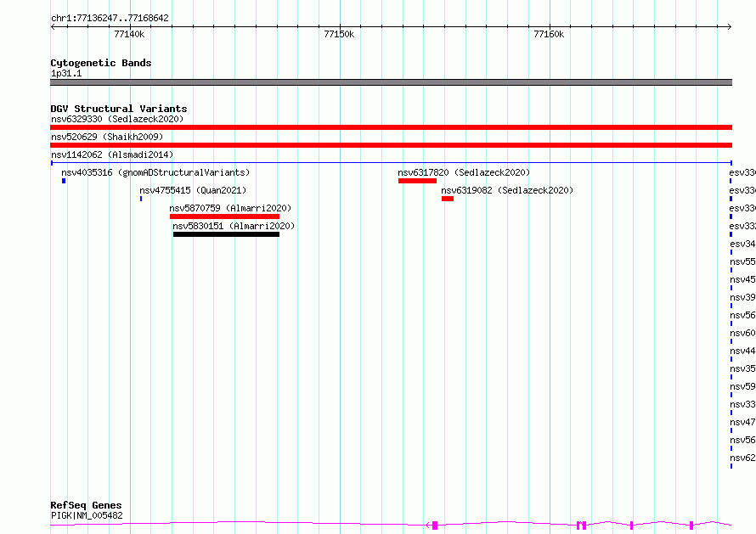Click the chr1:77136247..77168642 coordinate label
The image size is (756, 534).
tap(110, 19)
